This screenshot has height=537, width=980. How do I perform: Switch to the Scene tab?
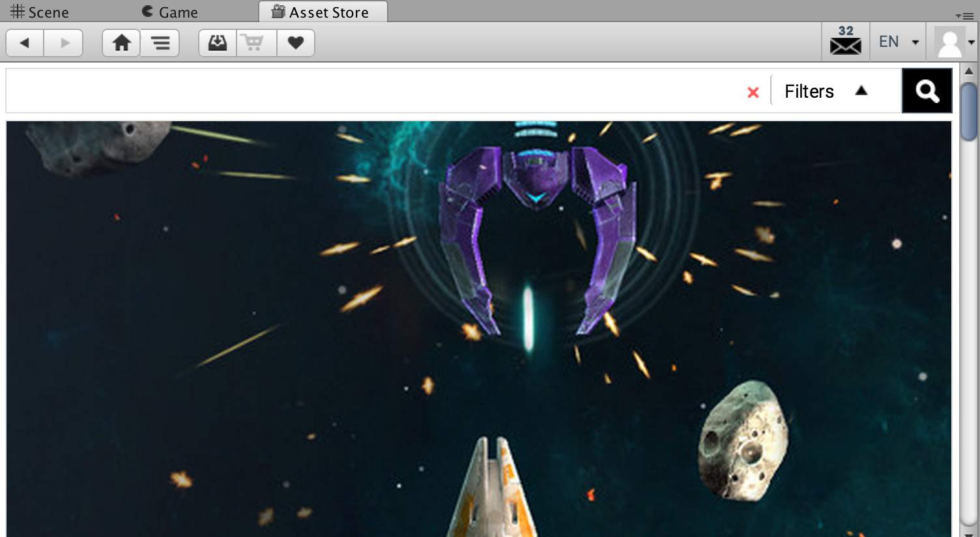(40, 12)
